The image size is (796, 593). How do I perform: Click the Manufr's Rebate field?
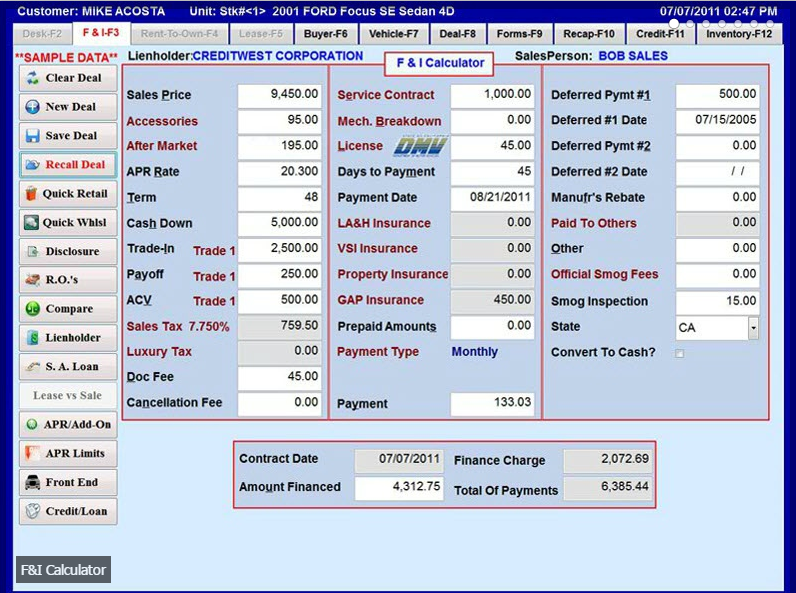(x=717, y=197)
